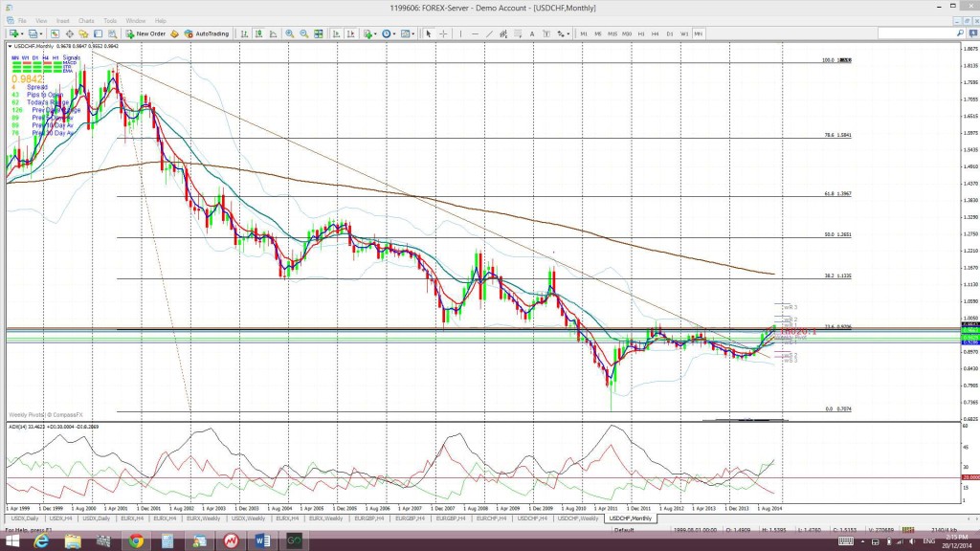Select the equidistant channel tool

[503, 33]
